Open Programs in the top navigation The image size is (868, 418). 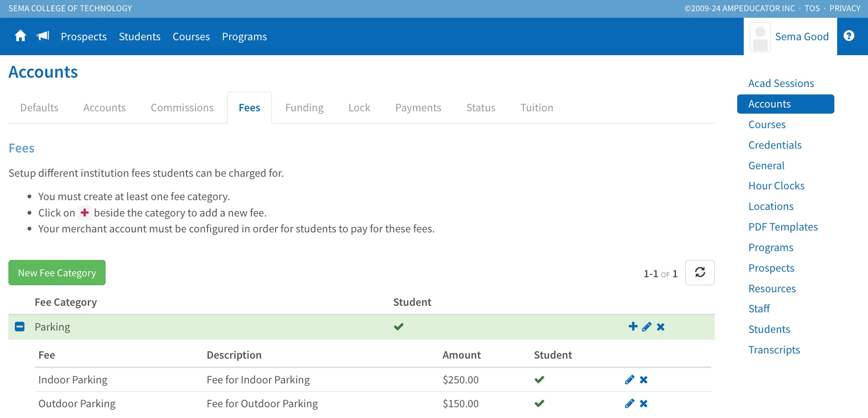[244, 36]
